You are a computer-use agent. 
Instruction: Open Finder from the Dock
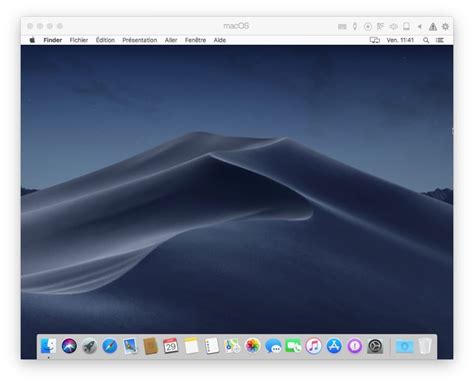48,346
